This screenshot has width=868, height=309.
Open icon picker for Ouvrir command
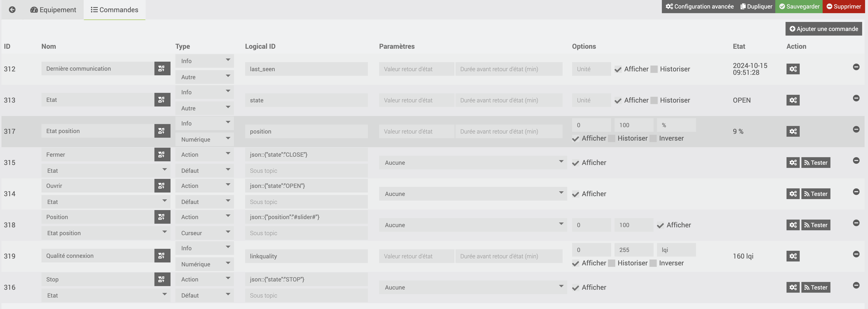tap(162, 186)
